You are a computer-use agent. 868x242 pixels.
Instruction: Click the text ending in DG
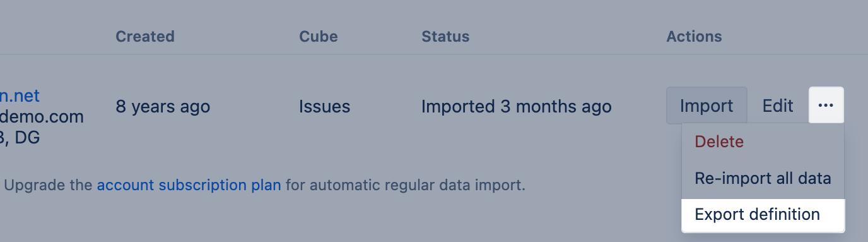pyautogui.click(x=20, y=137)
